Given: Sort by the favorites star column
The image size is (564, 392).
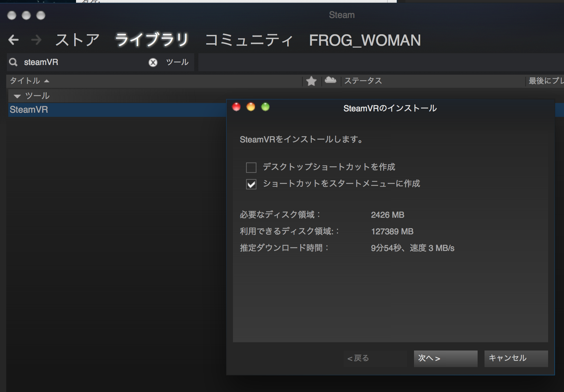Looking at the screenshot, I should pos(311,81).
